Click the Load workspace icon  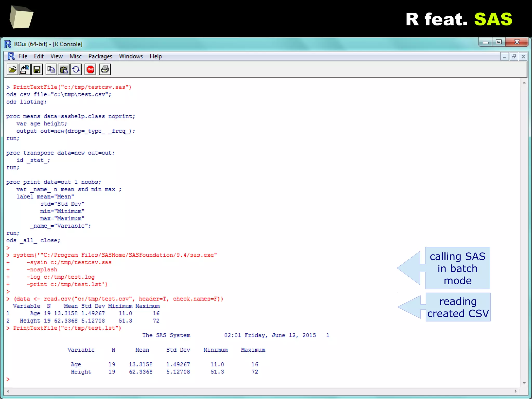click(x=25, y=69)
